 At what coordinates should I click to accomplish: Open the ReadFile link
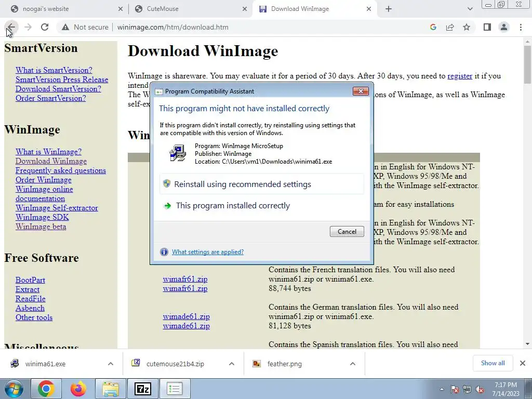[31, 299]
